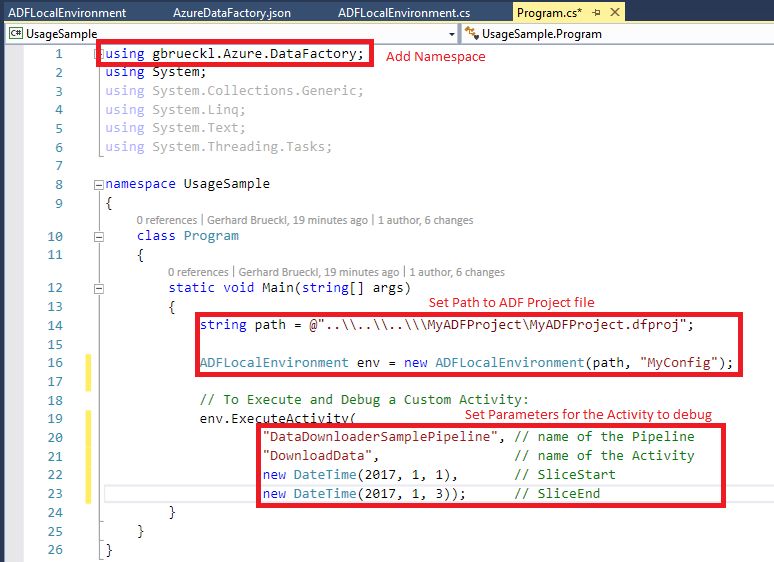Click 'System.Linq' in line 4
774x562 pixels.
194,110
